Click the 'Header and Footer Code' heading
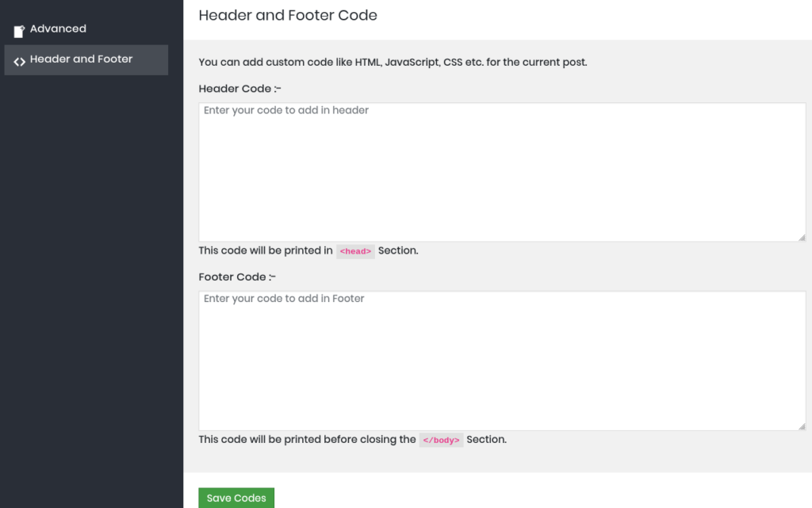Viewport: 812px width, 508px height. click(x=288, y=15)
